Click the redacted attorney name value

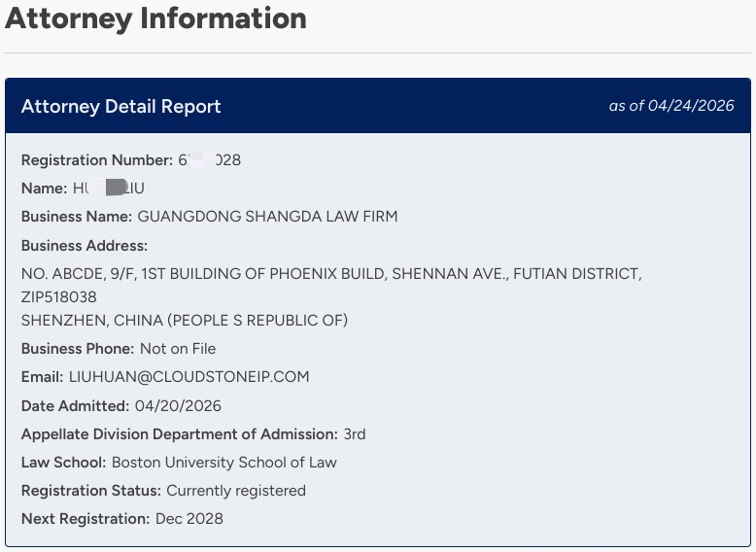[x=109, y=188]
